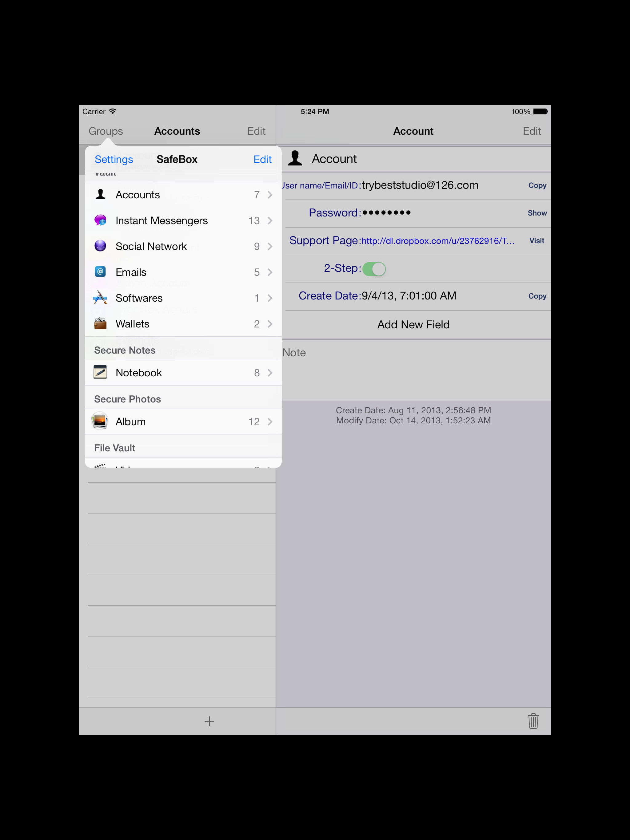
Task: Click the Social Network globe icon
Action: click(100, 246)
